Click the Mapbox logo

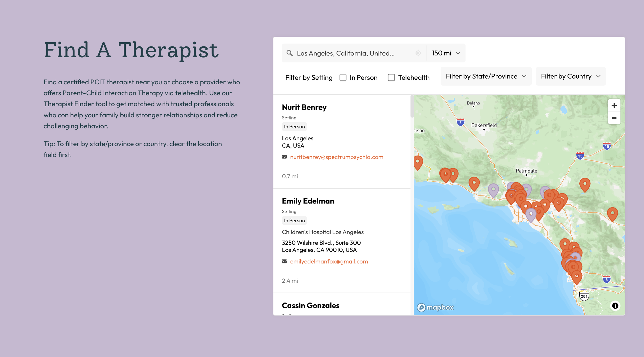pos(435,307)
